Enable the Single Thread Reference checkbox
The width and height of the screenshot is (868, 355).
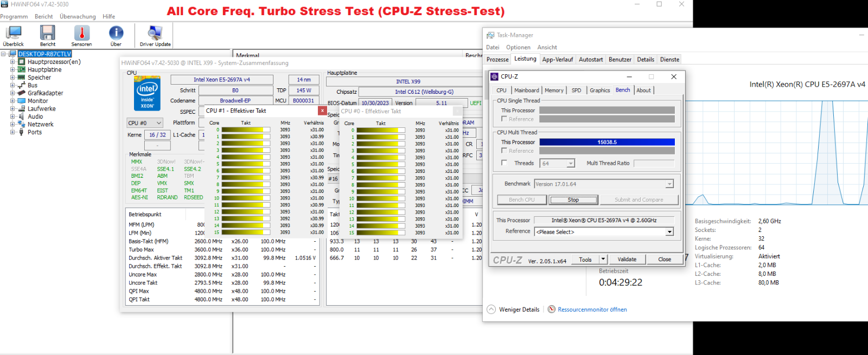tap(505, 119)
